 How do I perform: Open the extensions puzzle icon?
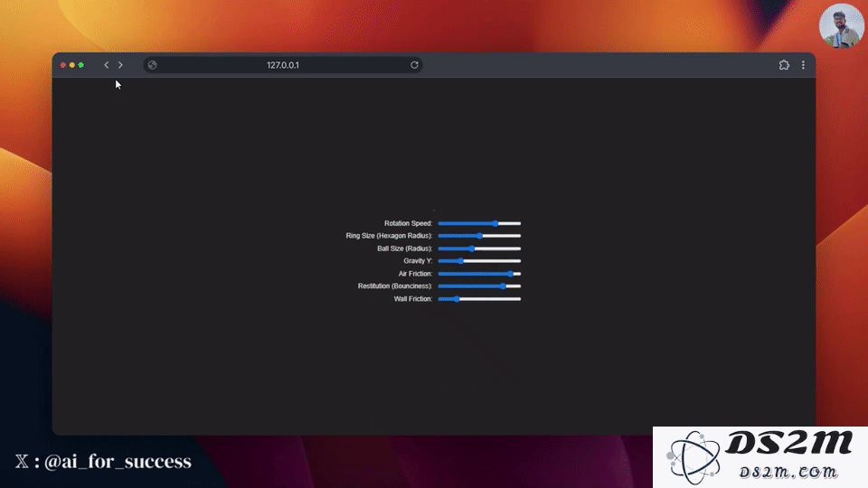784,65
